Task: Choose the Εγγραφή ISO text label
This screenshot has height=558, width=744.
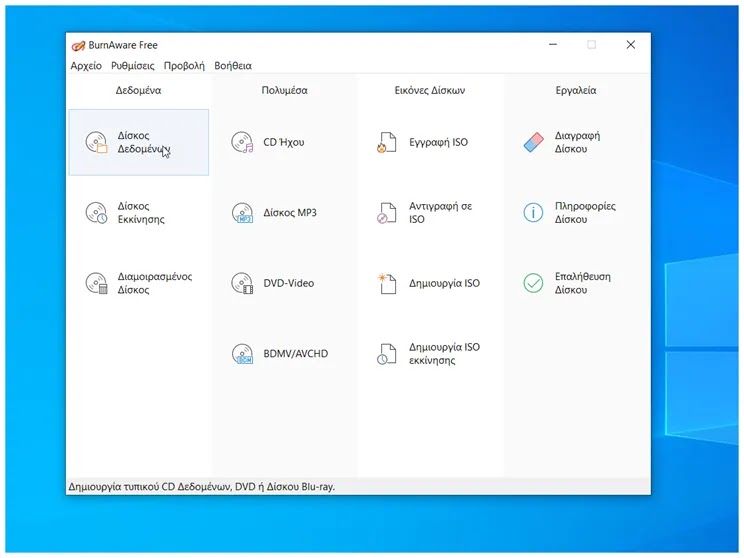Action: pos(438,142)
